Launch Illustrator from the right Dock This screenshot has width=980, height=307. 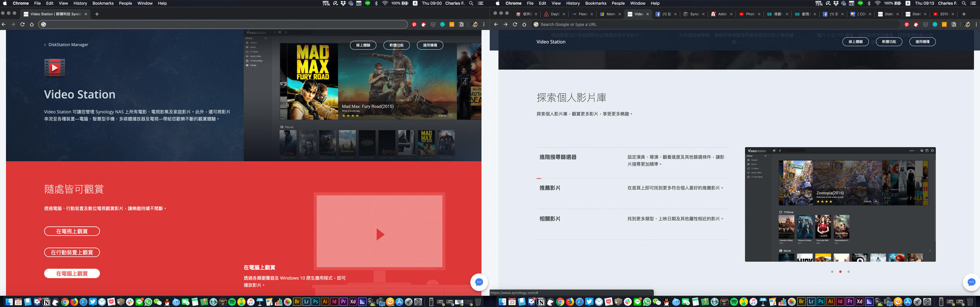(830, 302)
